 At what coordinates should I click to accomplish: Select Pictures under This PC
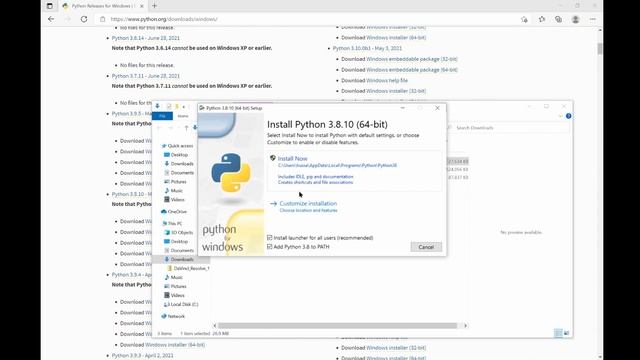point(175,286)
